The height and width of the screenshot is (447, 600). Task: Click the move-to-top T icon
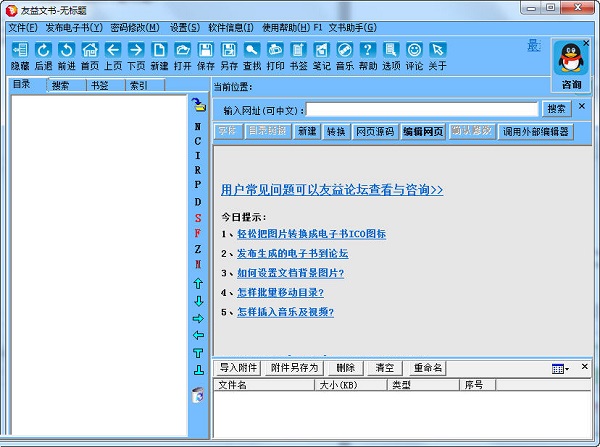[x=198, y=352]
